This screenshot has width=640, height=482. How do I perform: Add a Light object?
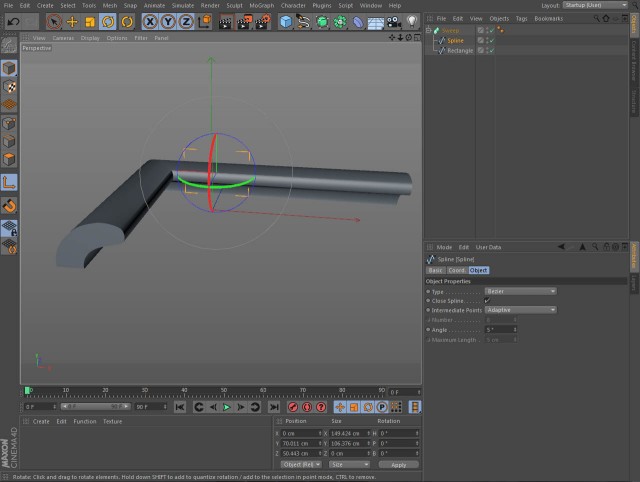412,22
